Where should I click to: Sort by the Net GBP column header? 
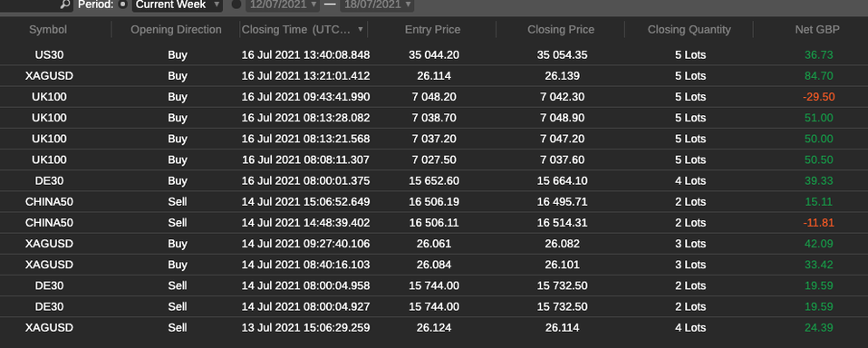817,30
